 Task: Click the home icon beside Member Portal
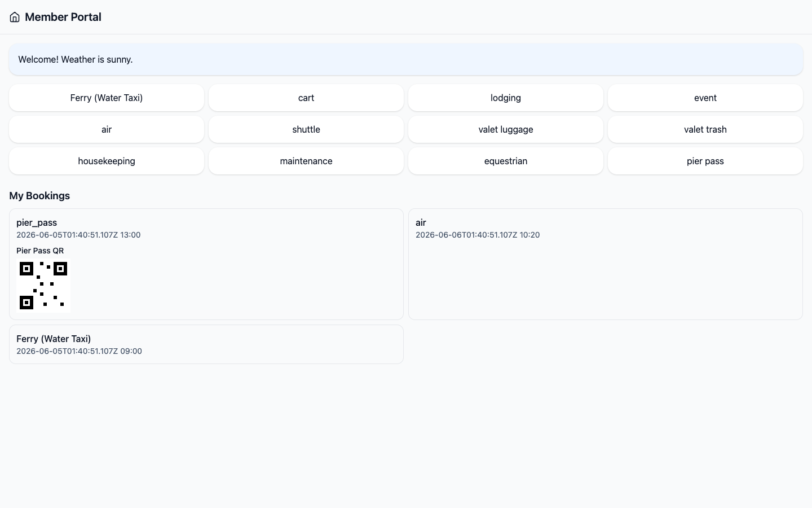(15, 17)
